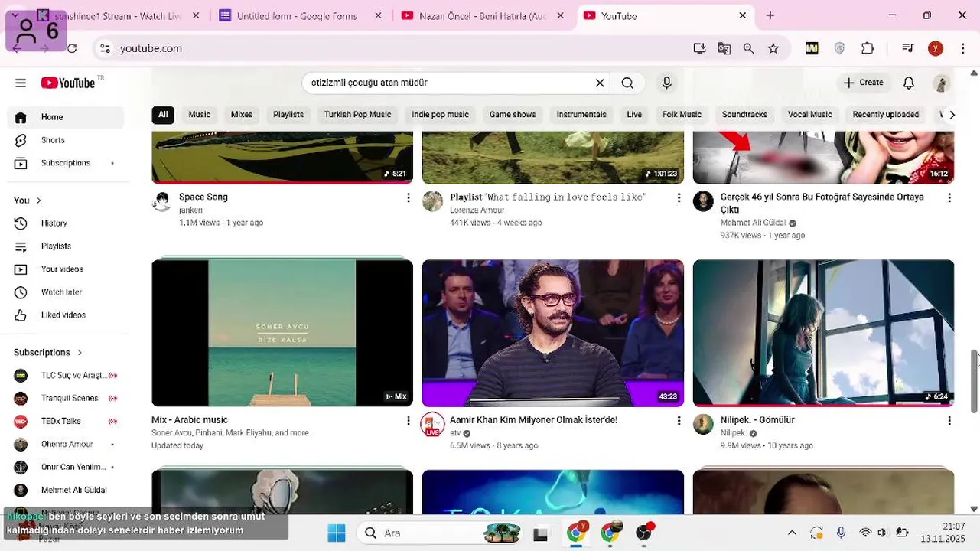
Task: Click the YouTube logo
Action: (68, 83)
